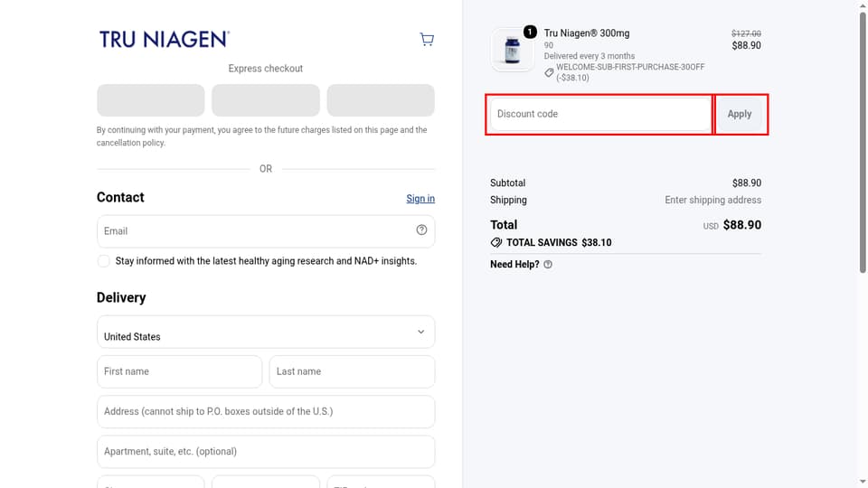
Task: Click the middle express checkout button
Action: 266,100
